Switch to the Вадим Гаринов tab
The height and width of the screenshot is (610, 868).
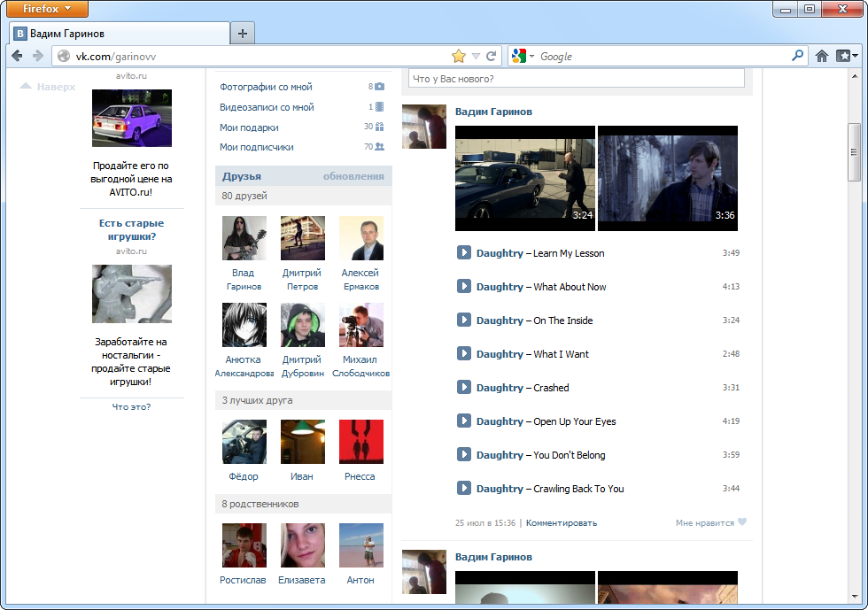coord(120,34)
